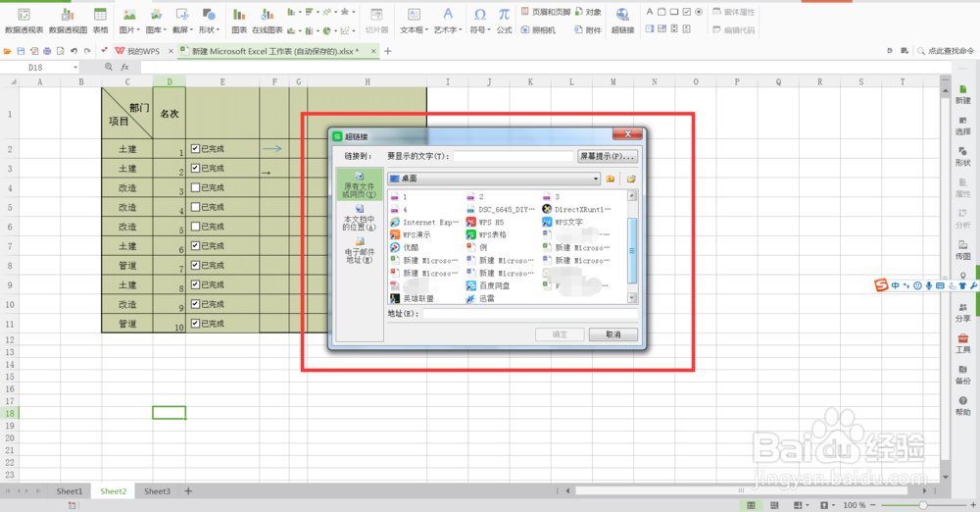Click the 公式 formula pi icon

pyautogui.click(x=504, y=21)
